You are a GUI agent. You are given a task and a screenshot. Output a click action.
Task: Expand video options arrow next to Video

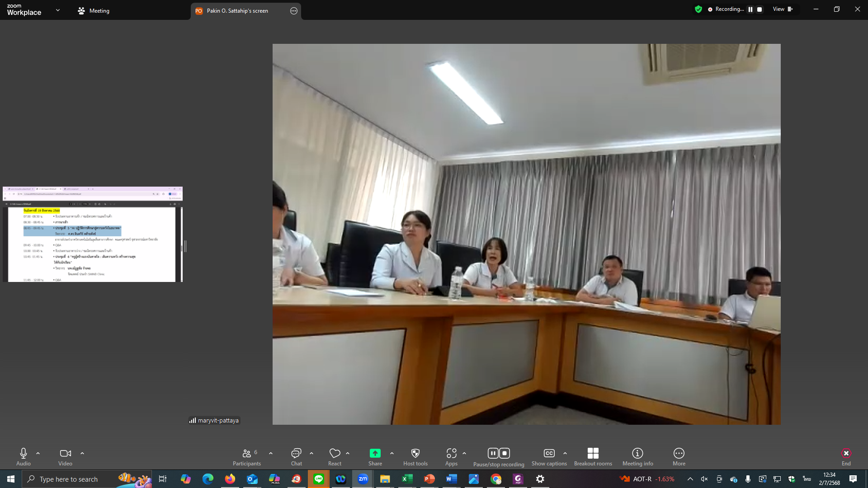[82, 453]
